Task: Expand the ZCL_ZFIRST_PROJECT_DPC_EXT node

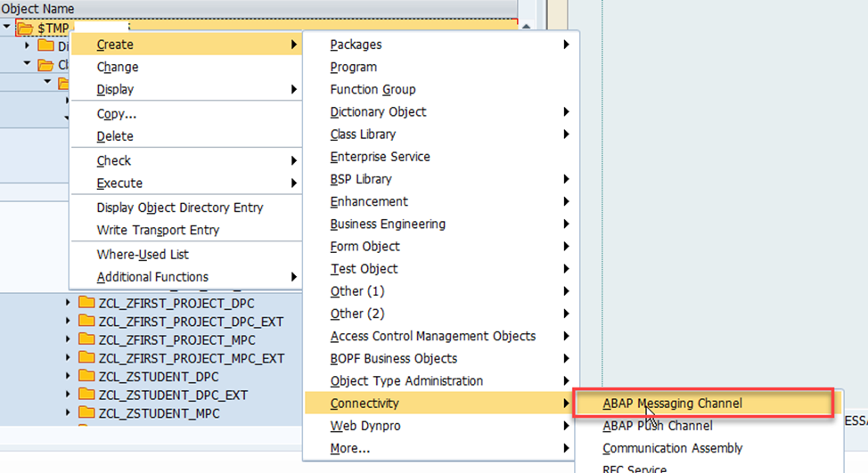Action: pyautogui.click(x=68, y=321)
